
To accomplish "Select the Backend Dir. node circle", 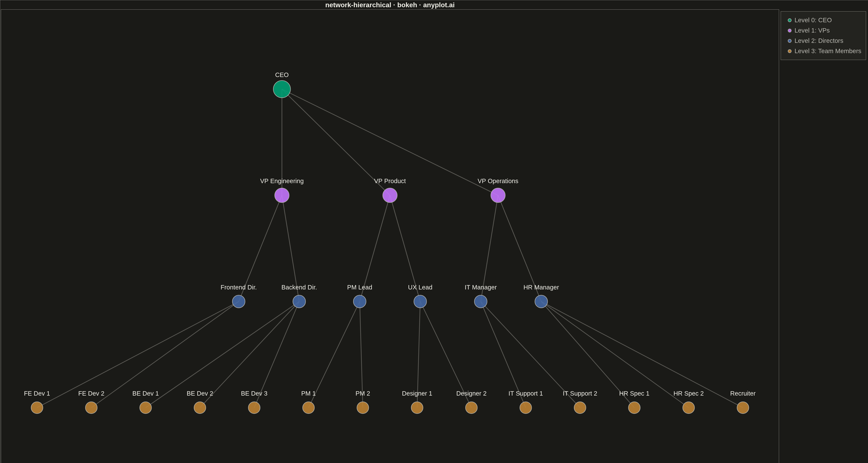I will point(299,302).
